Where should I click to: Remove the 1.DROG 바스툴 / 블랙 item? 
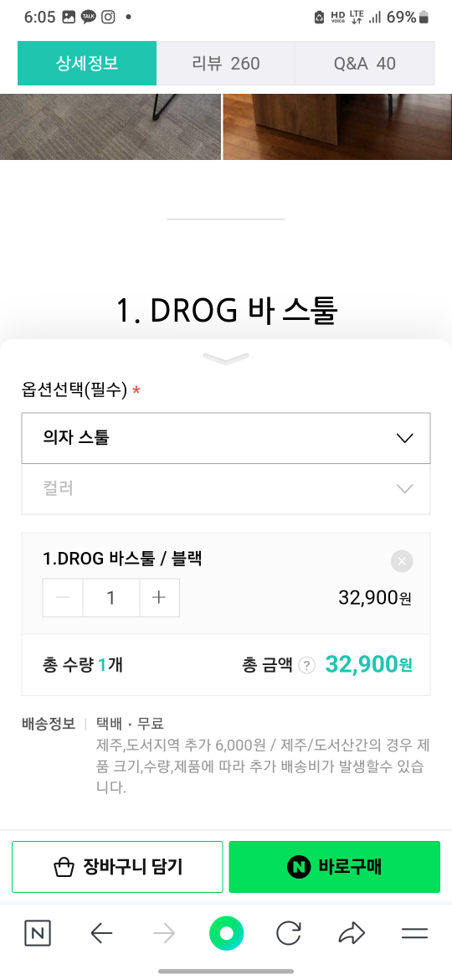(402, 561)
